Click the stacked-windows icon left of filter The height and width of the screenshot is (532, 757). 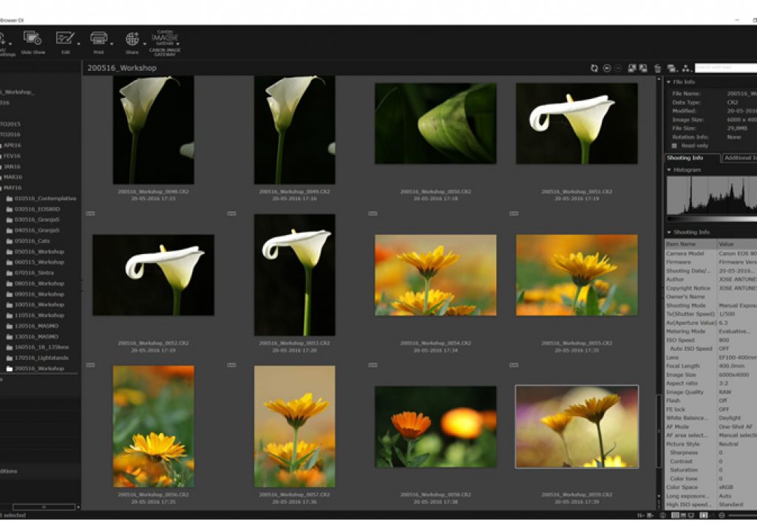672,69
